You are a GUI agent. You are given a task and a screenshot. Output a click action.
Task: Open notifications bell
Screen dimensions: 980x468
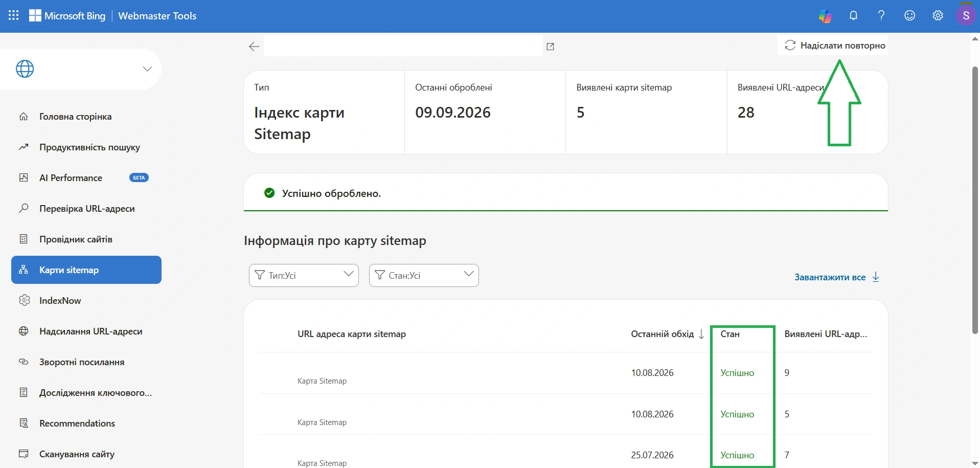(853, 16)
